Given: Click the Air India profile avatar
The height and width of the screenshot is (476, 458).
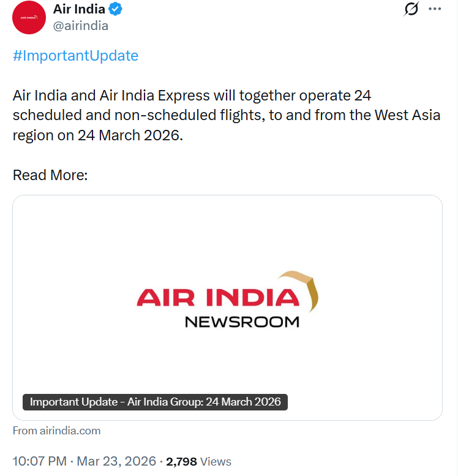Looking at the screenshot, I should coord(29,18).
